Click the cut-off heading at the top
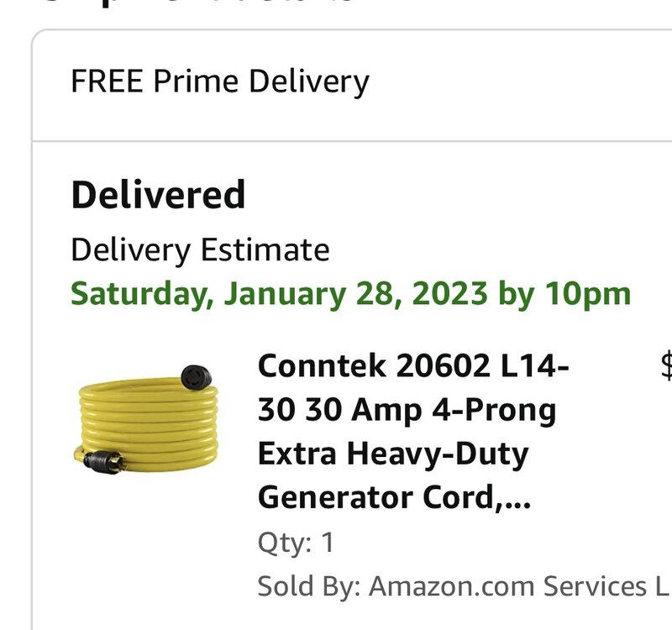This screenshot has width=672, height=630. click(202, 4)
